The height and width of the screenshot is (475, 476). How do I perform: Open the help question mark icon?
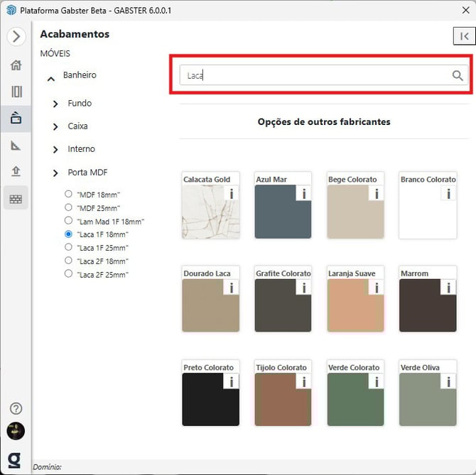tap(16, 408)
